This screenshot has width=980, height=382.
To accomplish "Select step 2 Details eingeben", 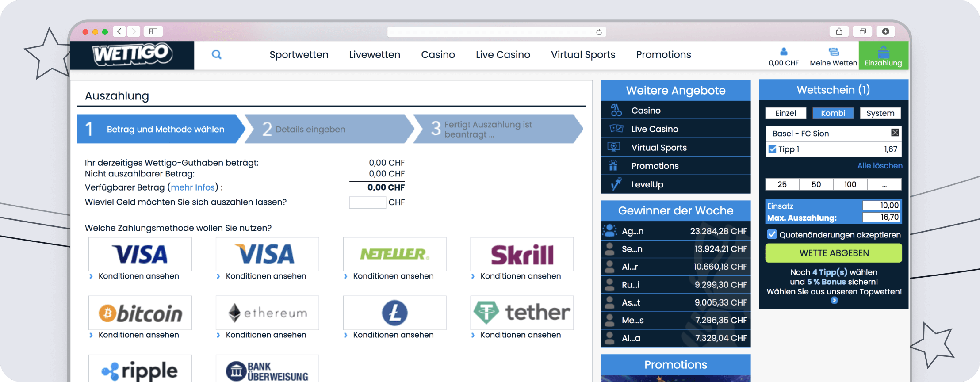I will pyautogui.click(x=329, y=129).
